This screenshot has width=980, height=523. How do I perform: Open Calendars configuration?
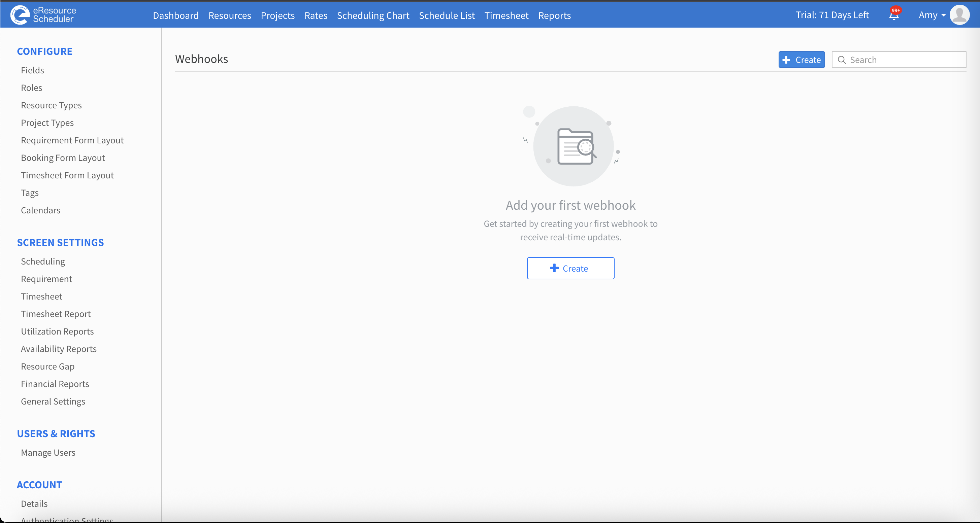coord(41,210)
